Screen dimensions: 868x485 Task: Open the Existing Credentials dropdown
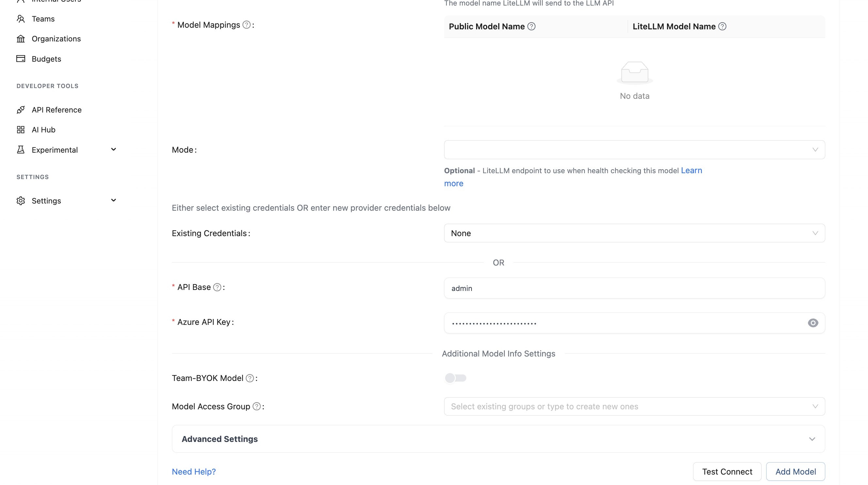(x=634, y=233)
